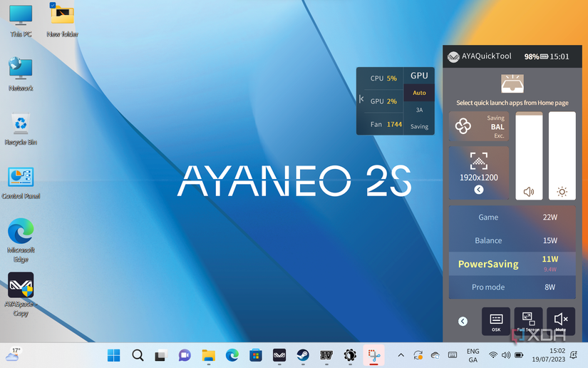Image resolution: width=588 pixels, height=368 pixels.
Task: Choose 3A GPU mode in overlay
Action: (419, 110)
